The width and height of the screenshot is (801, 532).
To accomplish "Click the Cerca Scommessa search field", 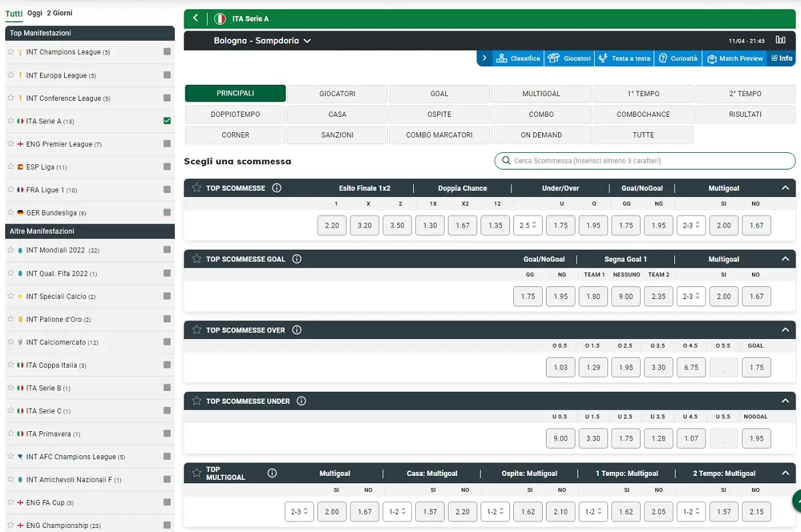I will (x=645, y=161).
